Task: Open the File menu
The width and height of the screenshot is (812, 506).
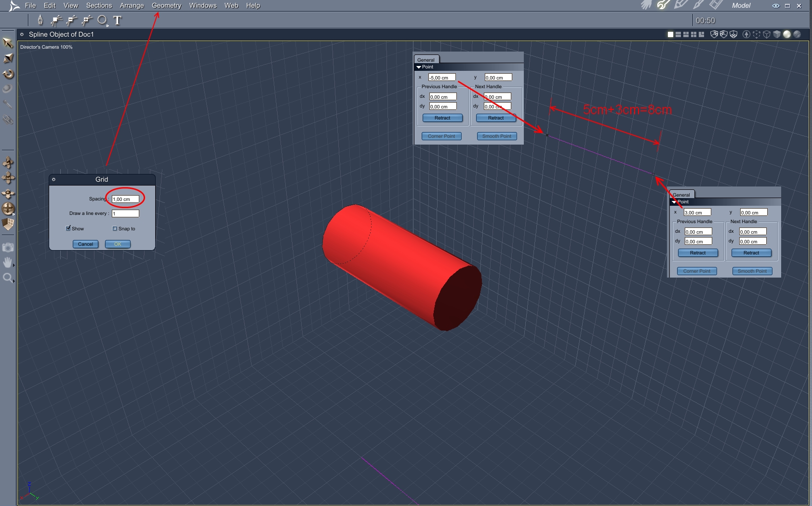Action: coord(30,5)
